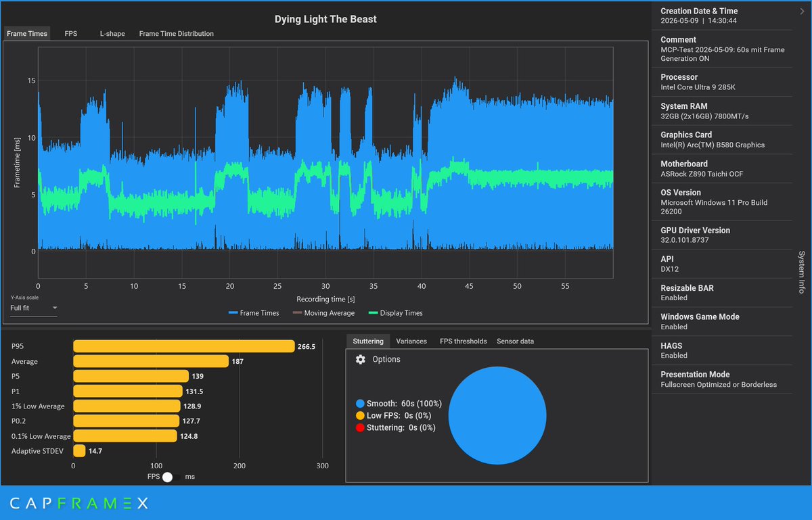
Task: Toggle the Frame Times legend entry
Action: pos(254,313)
